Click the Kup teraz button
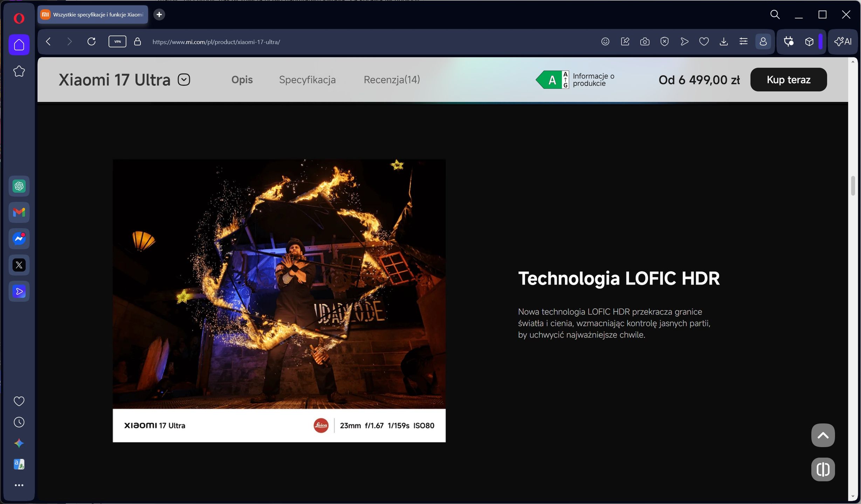Viewport: 861px width, 504px height. coord(788,79)
